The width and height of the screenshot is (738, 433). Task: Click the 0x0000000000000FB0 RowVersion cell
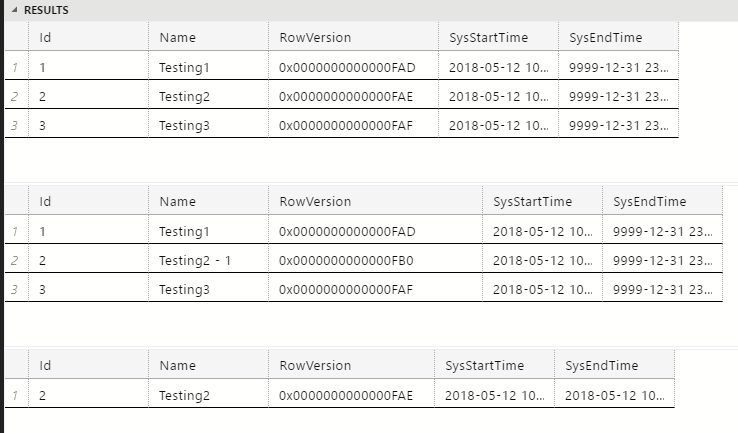coord(376,260)
